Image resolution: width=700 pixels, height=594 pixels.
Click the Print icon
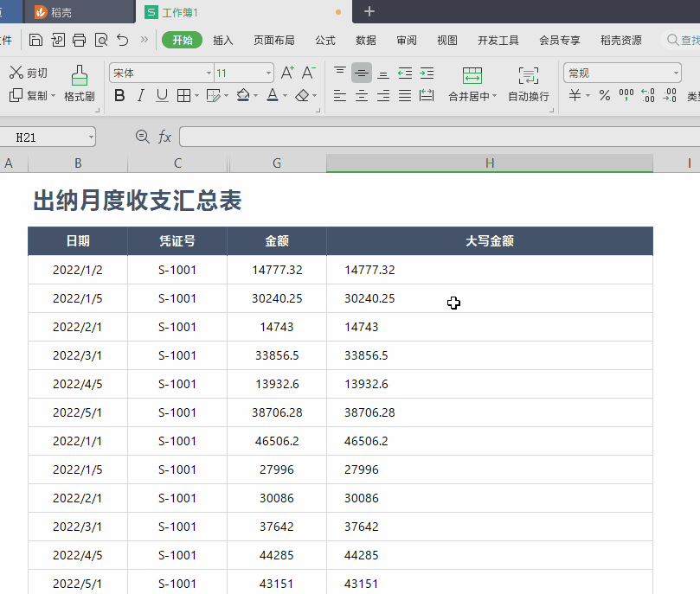pyautogui.click(x=80, y=40)
